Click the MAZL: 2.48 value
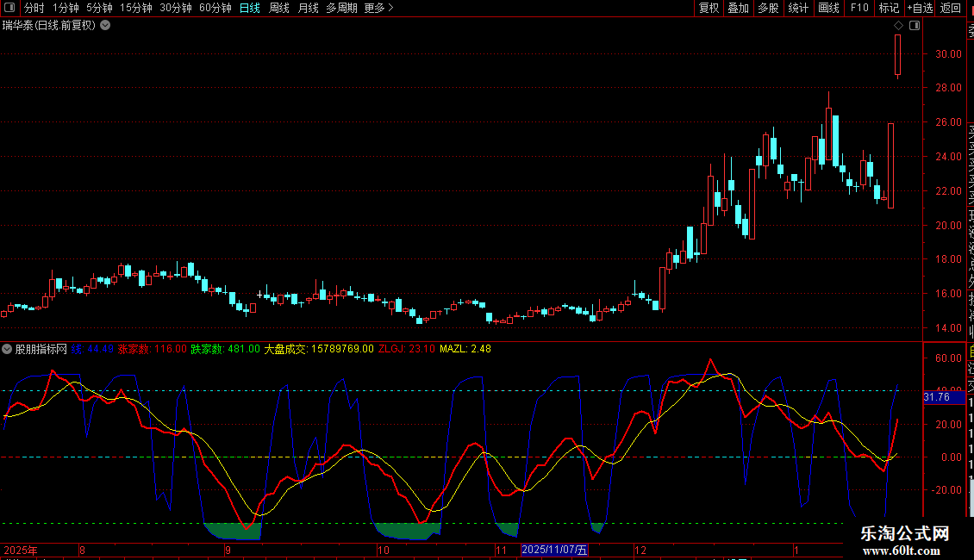This screenshot has width=974, height=560. [465, 349]
